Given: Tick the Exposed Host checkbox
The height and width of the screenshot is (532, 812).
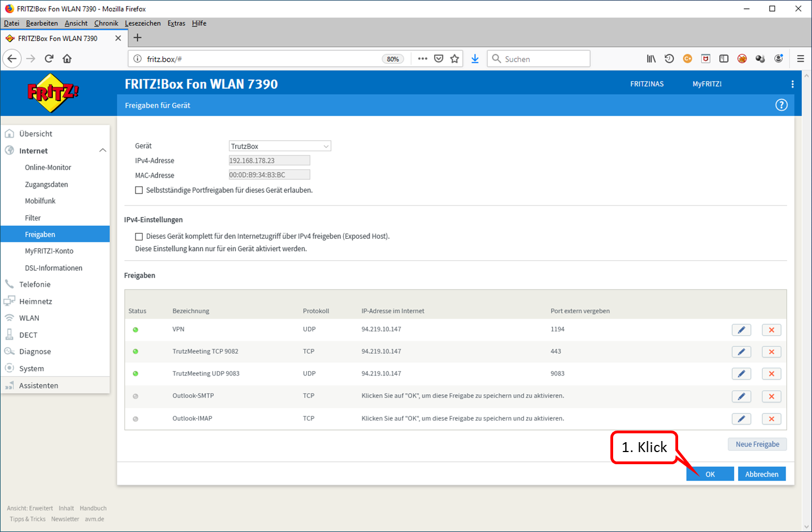Looking at the screenshot, I should (x=139, y=237).
